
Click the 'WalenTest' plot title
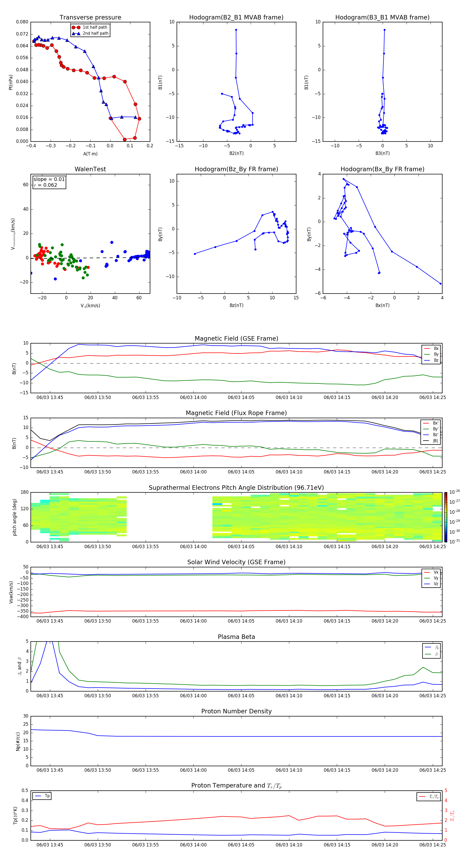click(90, 169)
